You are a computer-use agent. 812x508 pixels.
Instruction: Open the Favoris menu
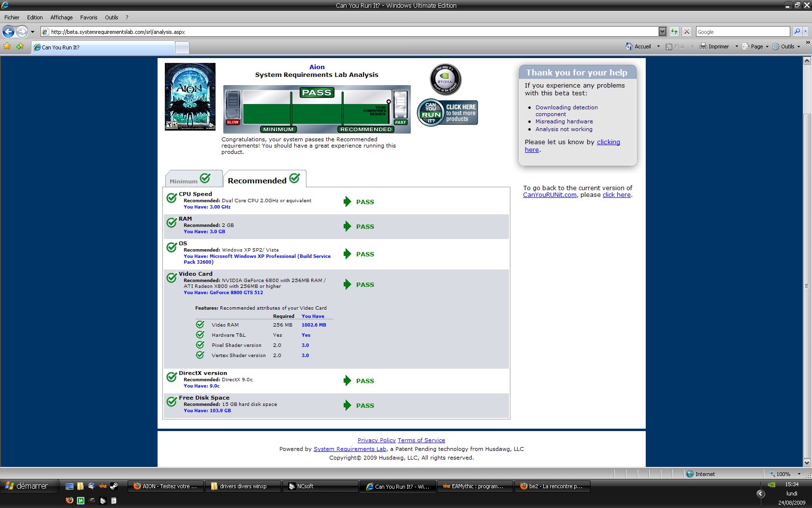(x=88, y=17)
